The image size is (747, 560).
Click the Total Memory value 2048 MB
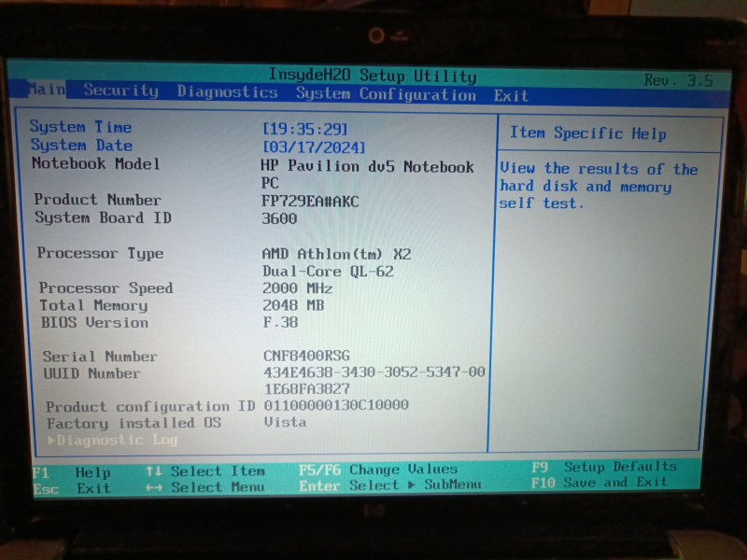(293, 305)
